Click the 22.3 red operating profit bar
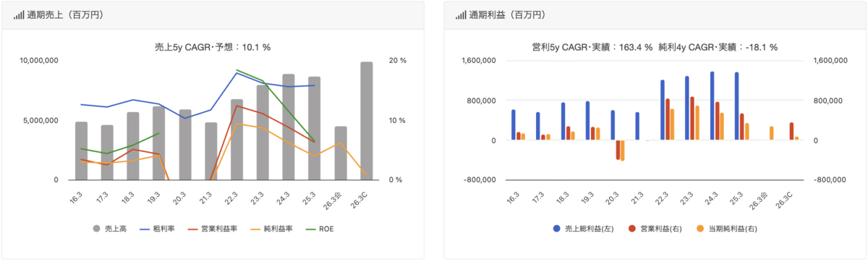The width and height of the screenshot is (868, 262). 668,119
